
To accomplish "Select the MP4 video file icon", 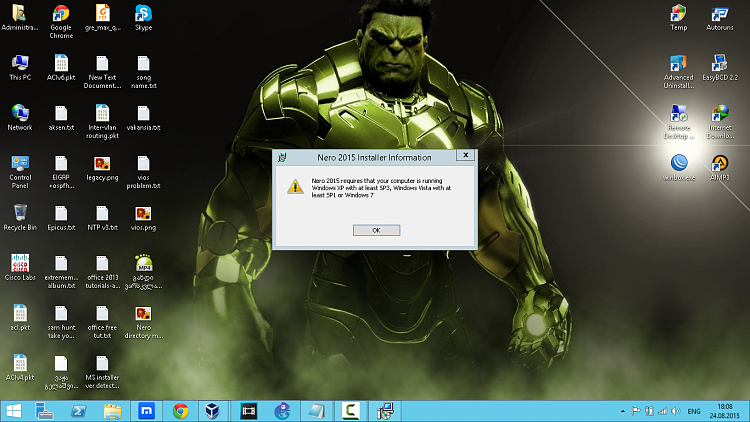I will 143,272.
